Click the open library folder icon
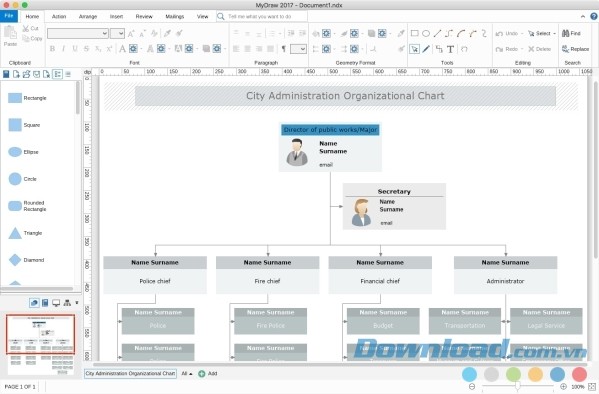 pyautogui.click(x=26, y=74)
